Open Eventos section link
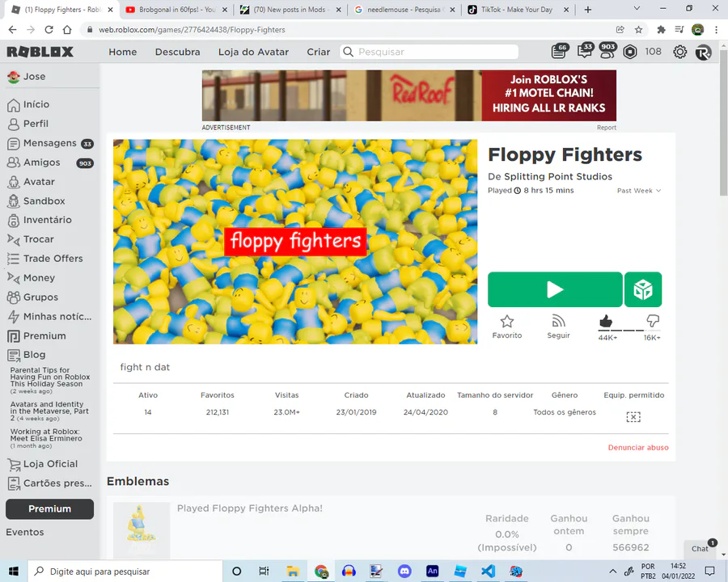The image size is (728, 582). click(x=25, y=533)
